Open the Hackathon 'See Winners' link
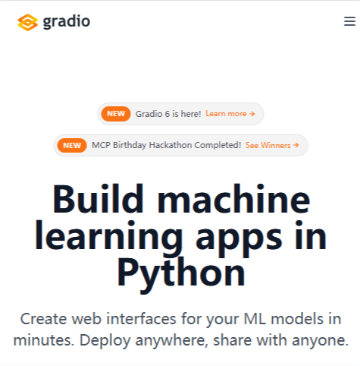 [272, 145]
